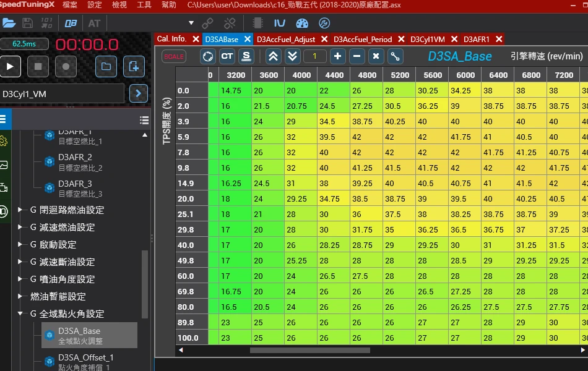The image size is (588, 371).
Task: Expand the G 減速燃油設定 tree group
Action: click(20, 227)
